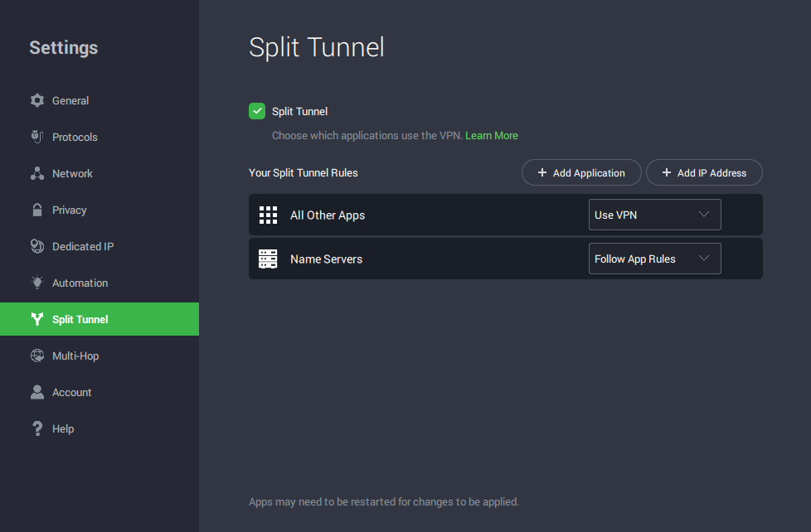
Task: Click the Help question mark icon
Action: tap(36, 428)
